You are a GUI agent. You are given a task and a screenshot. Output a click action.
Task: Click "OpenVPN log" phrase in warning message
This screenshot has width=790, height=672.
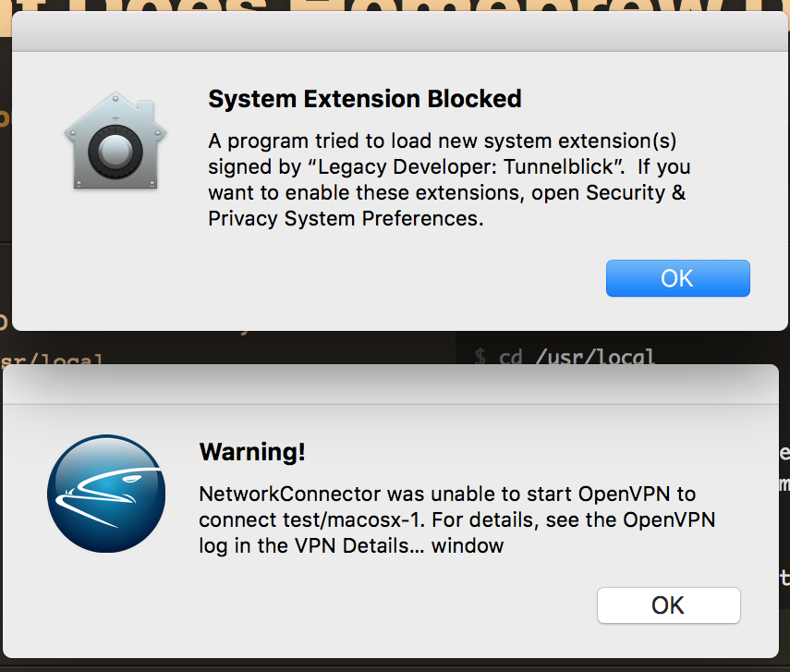(457, 532)
